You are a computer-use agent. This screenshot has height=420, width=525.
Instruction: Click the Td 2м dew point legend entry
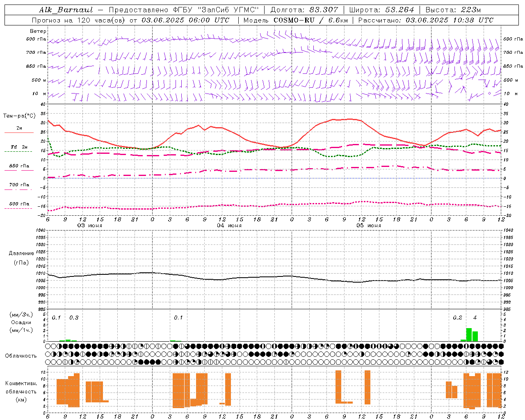point(19,147)
